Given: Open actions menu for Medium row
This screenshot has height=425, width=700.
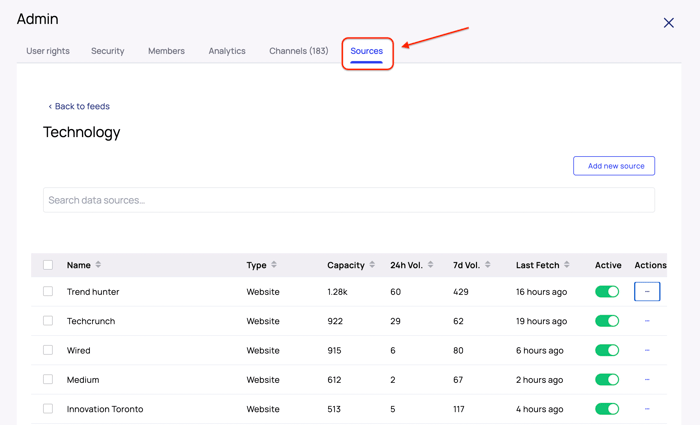Looking at the screenshot, I should tap(647, 380).
